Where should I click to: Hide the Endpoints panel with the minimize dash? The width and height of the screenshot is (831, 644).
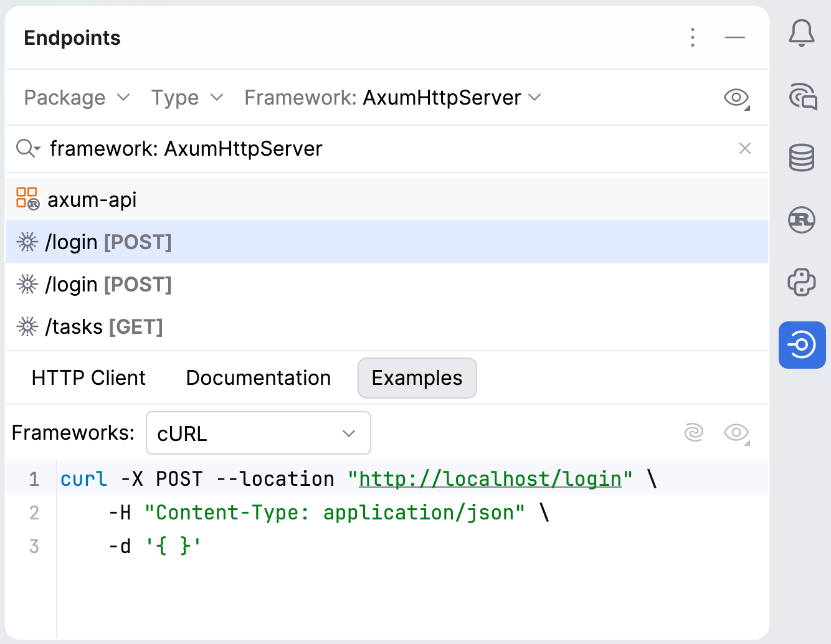pyautogui.click(x=735, y=37)
